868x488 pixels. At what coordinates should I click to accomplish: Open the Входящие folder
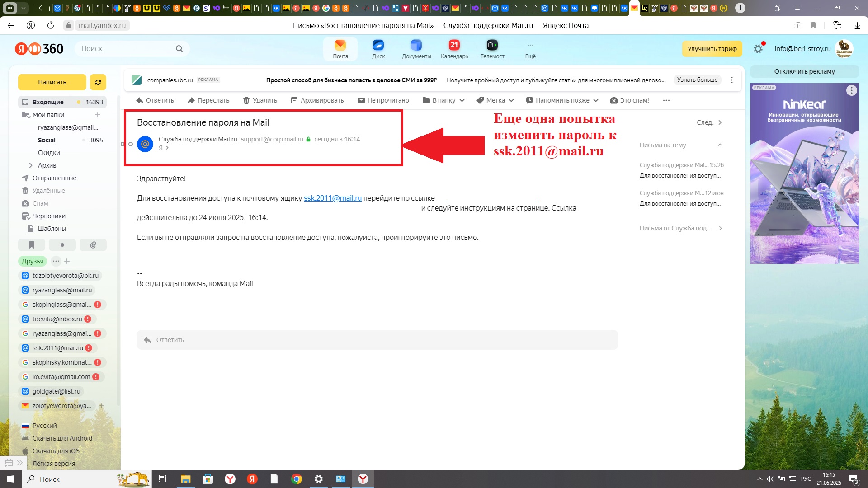click(62, 102)
